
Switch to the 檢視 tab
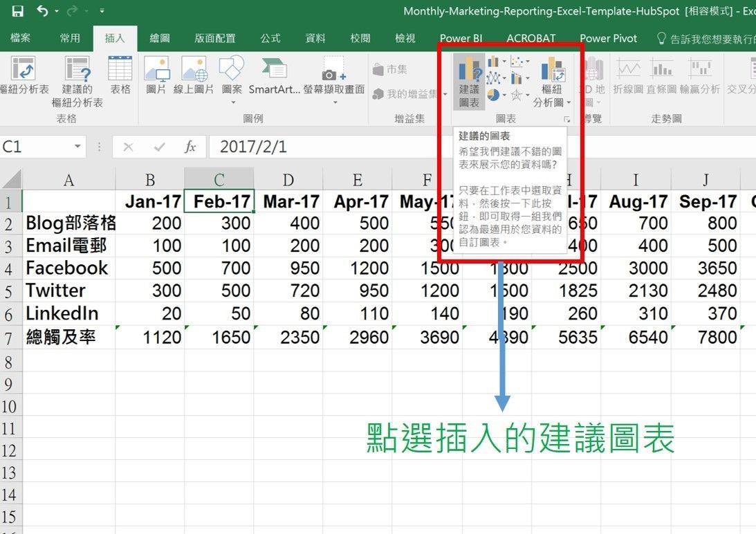pos(405,38)
